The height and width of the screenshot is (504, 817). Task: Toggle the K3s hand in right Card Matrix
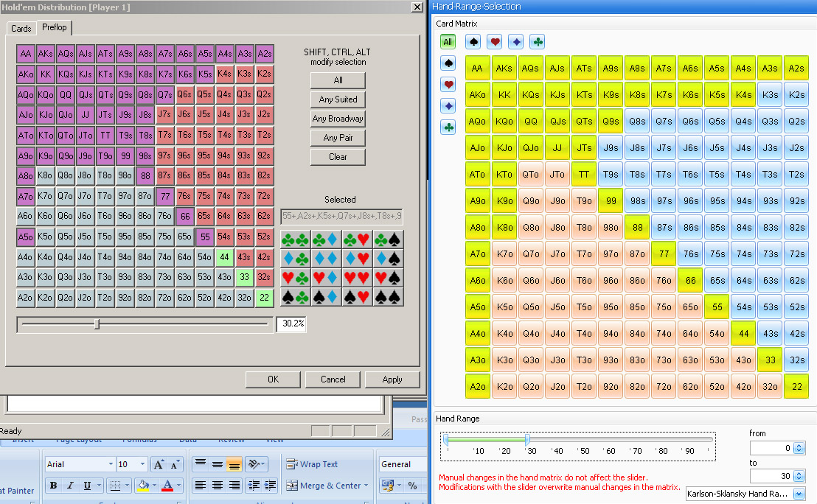click(770, 95)
